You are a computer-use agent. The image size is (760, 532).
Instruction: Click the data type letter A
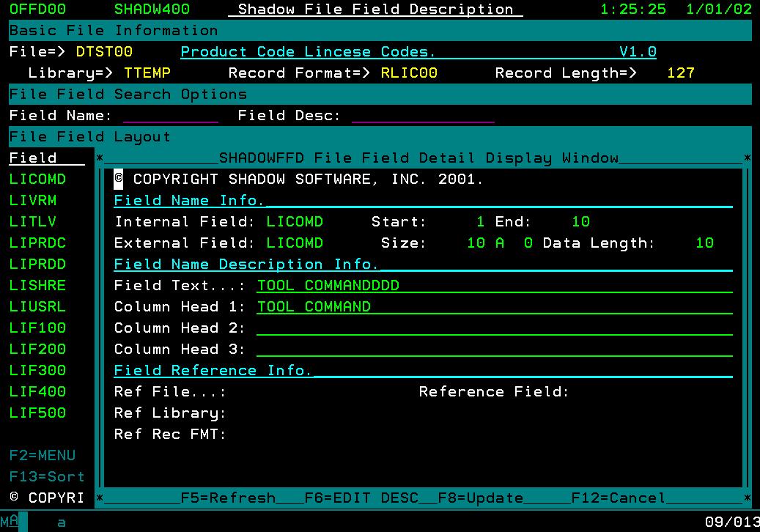500,243
